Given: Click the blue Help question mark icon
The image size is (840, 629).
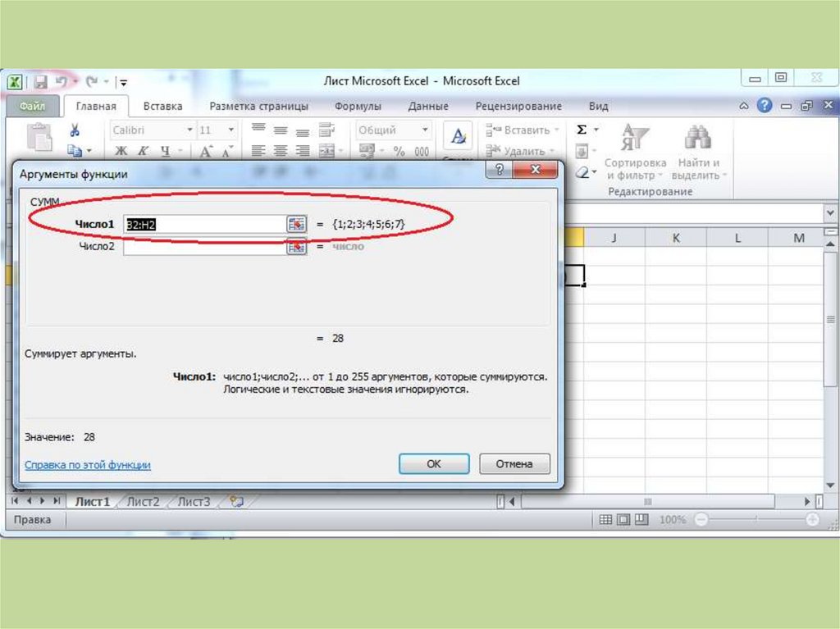Looking at the screenshot, I should (x=765, y=106).
